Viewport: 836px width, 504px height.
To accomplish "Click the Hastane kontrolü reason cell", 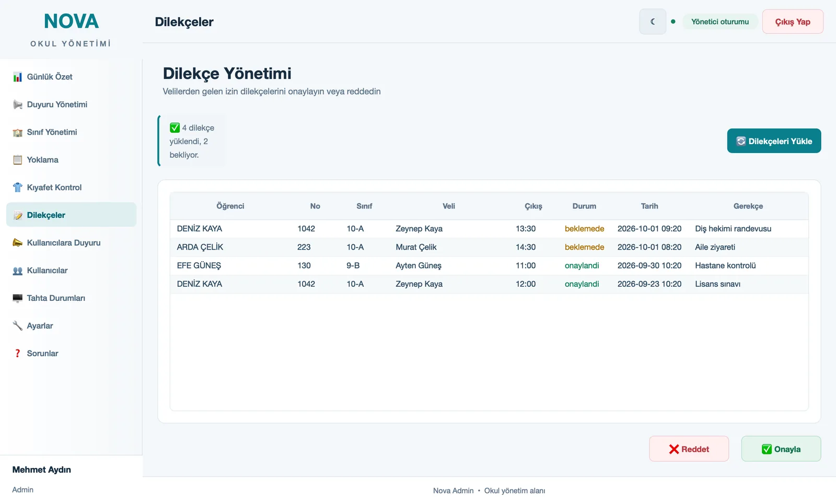I will point(725,265).
